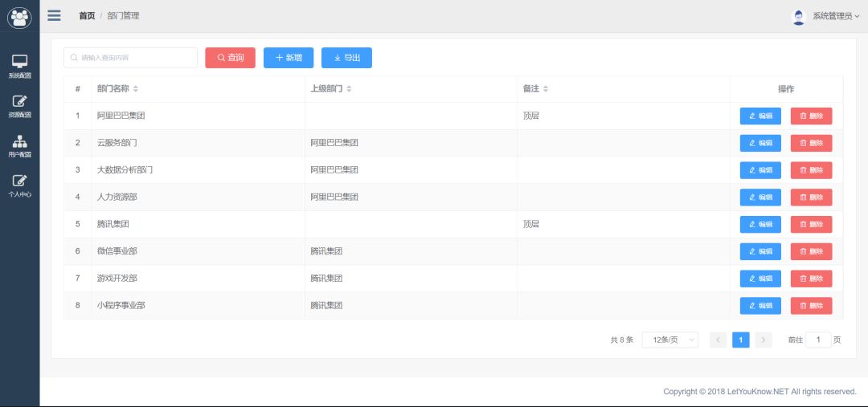The width and height of the screenshot is (868, 407).
Task: Click the 首页 breadcrumb
Action: tap(87, 16)
